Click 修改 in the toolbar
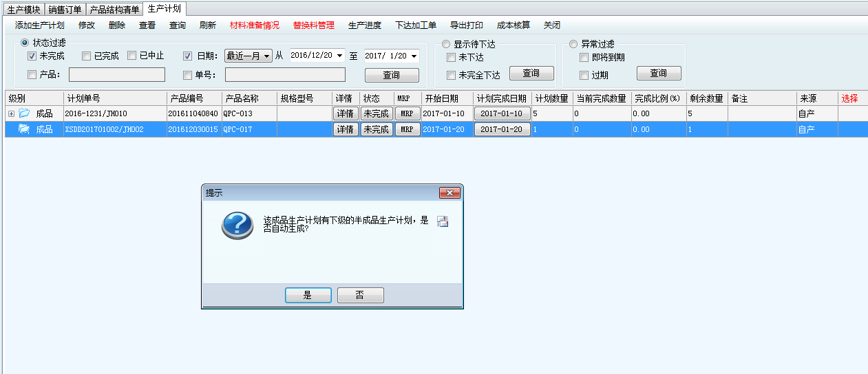Image resolution: width=868 pixels, height=374 pixels. (x=87, y=25)
